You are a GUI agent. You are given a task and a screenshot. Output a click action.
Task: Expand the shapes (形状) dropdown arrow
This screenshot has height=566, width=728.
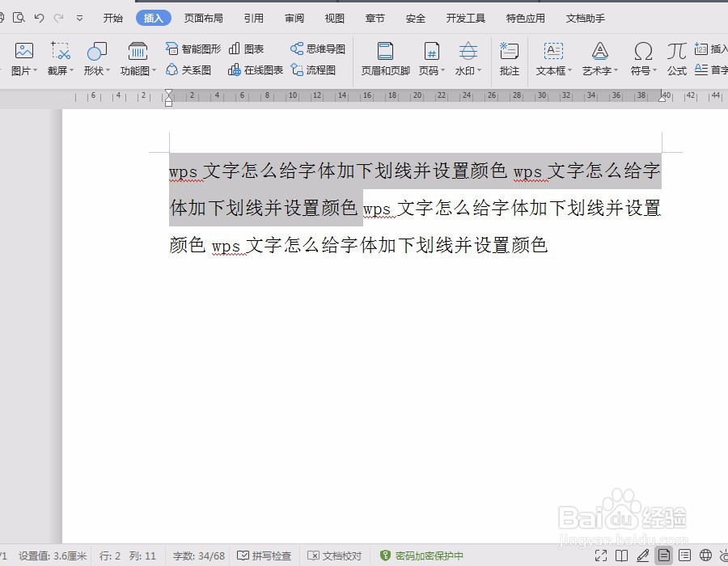(x=108, y=70)
